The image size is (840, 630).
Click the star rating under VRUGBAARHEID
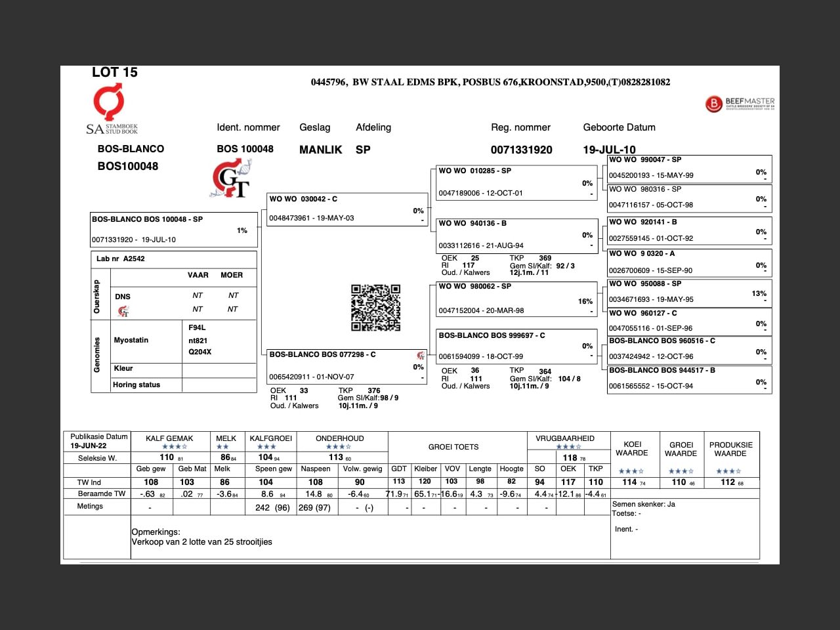pyautogui.click(x=568, y=447)
